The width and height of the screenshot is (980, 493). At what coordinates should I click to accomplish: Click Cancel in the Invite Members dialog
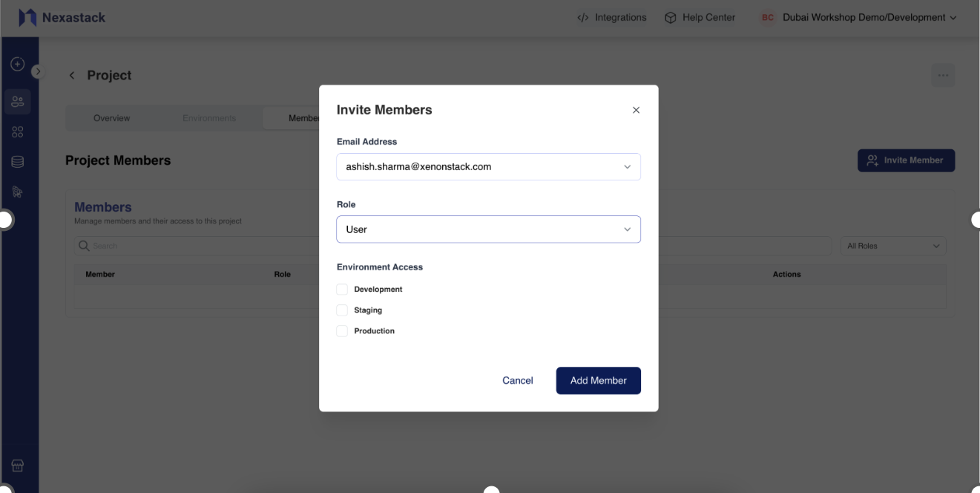517,380
